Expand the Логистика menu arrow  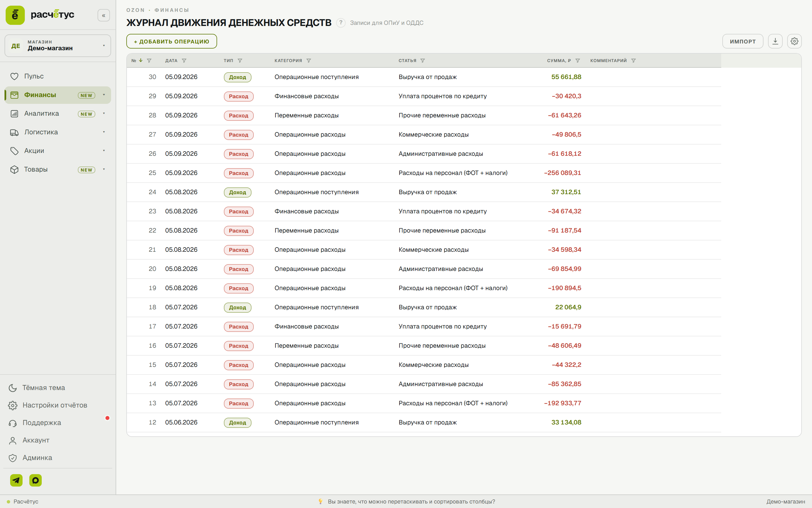pyautogui.click(x=104, y=132)
